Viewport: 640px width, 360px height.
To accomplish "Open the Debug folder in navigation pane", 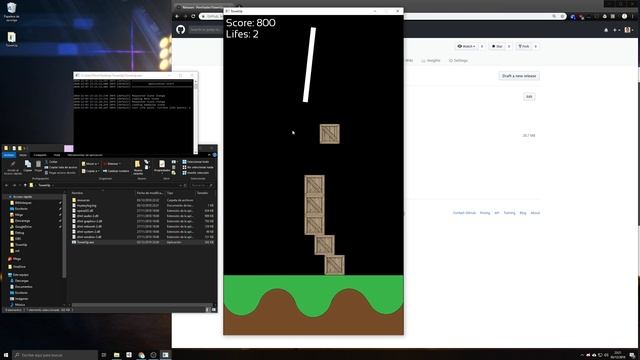I will (18, 233).
